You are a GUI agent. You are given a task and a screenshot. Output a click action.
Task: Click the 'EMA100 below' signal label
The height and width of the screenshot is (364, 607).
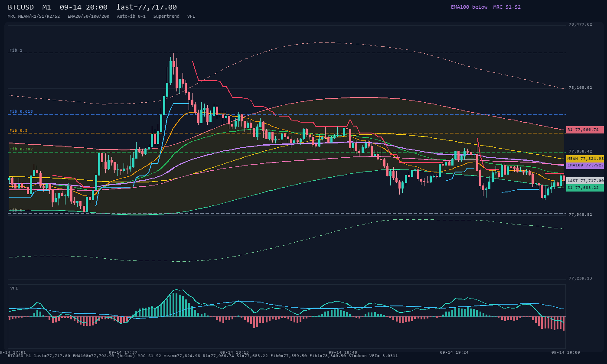[x=469, y=7]
